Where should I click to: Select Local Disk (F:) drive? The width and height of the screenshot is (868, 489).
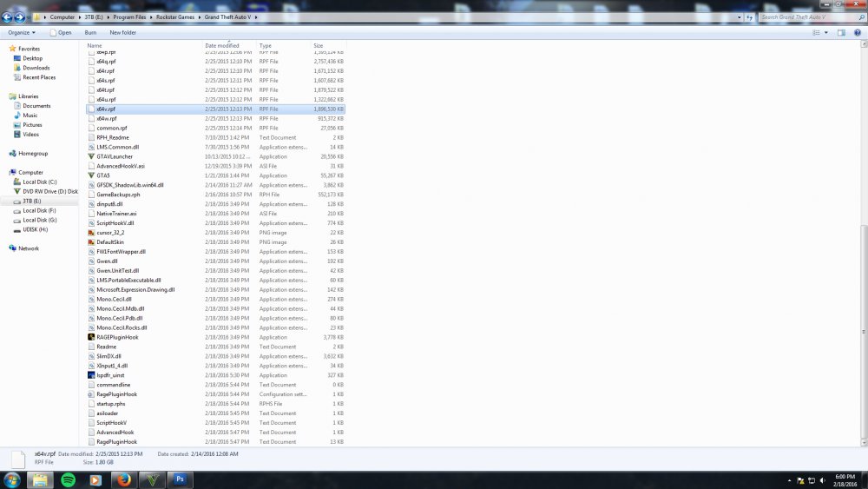(39, 210)
